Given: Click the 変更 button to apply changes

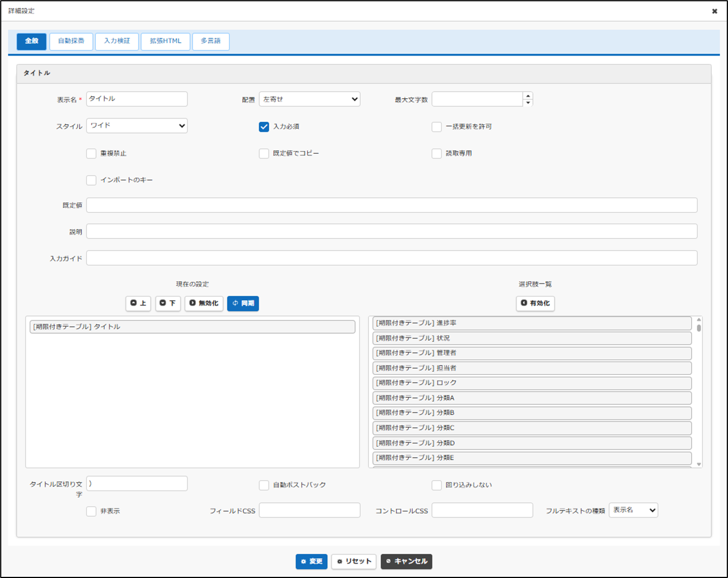Looking at the screenshot, I should tap(311, 561).
